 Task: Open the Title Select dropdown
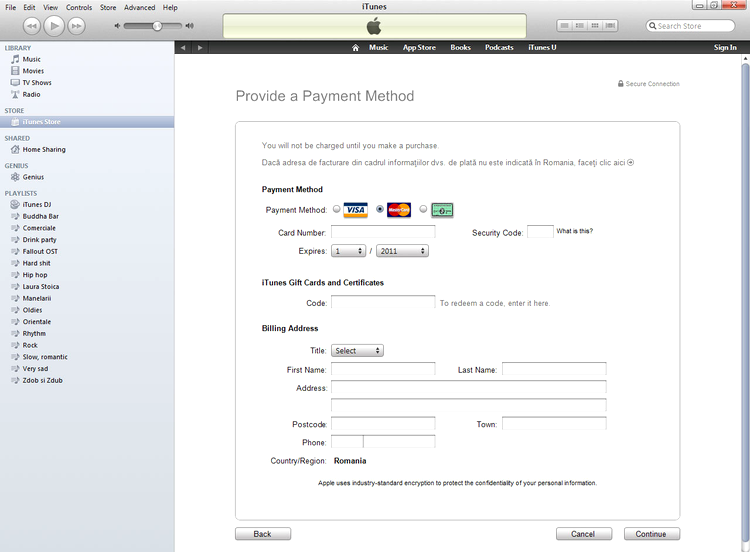point(357,351)
